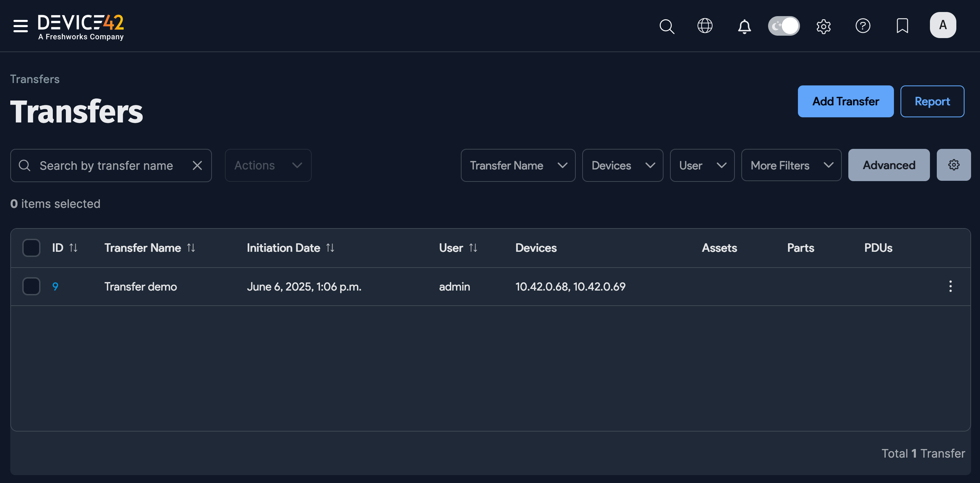Select the checkbox for Transfer demo row
Screen dimensions: 980x483
point(31,286)
